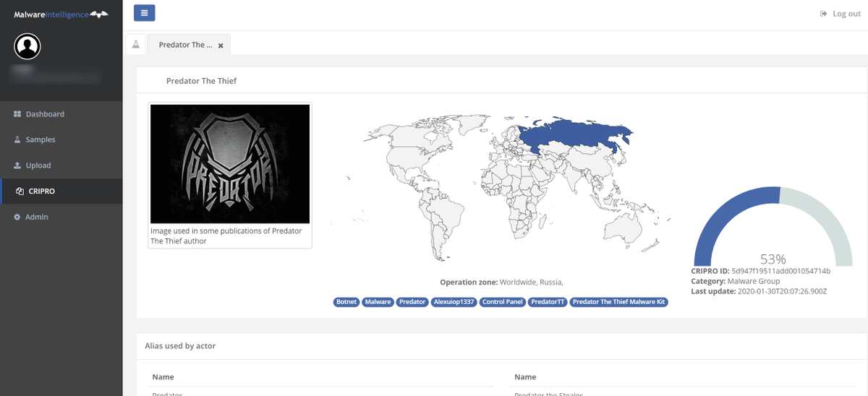Click the left Name column header
This screenshot has height=396, width=868.
[163, 377]
